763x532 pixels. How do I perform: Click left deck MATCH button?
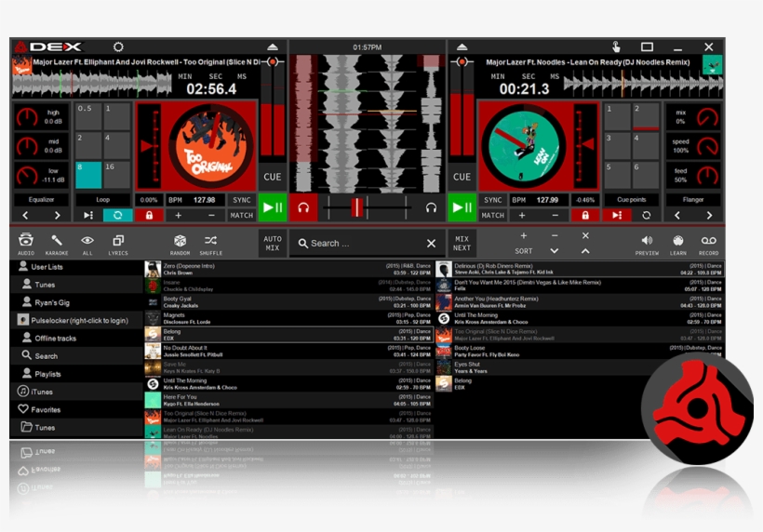[241, 215]
